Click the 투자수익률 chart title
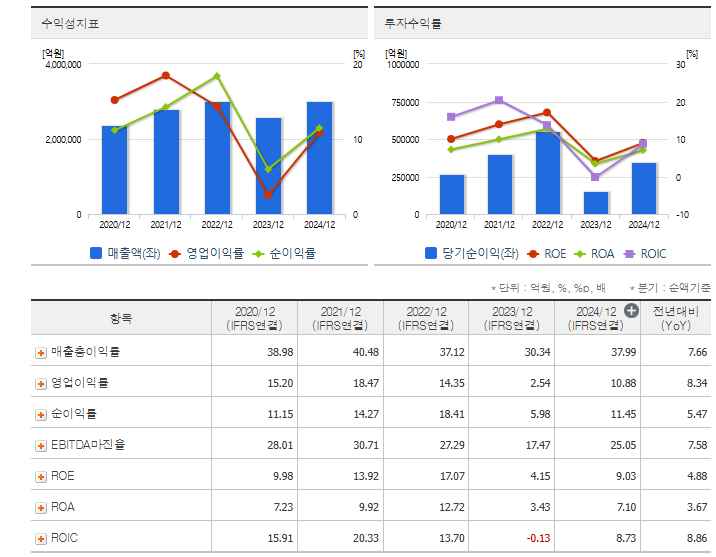Image resolution: width=716 pixels, height=557 pixels. [413, 23]
